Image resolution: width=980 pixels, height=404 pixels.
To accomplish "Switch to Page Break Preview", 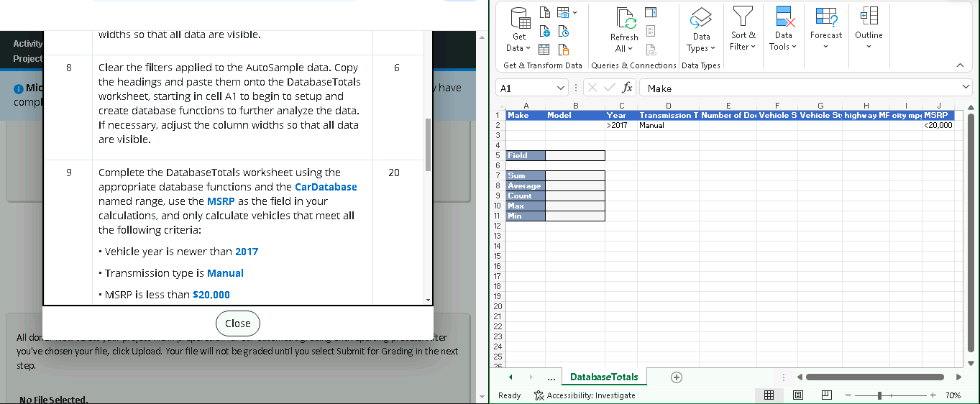I will click(826, 395).
